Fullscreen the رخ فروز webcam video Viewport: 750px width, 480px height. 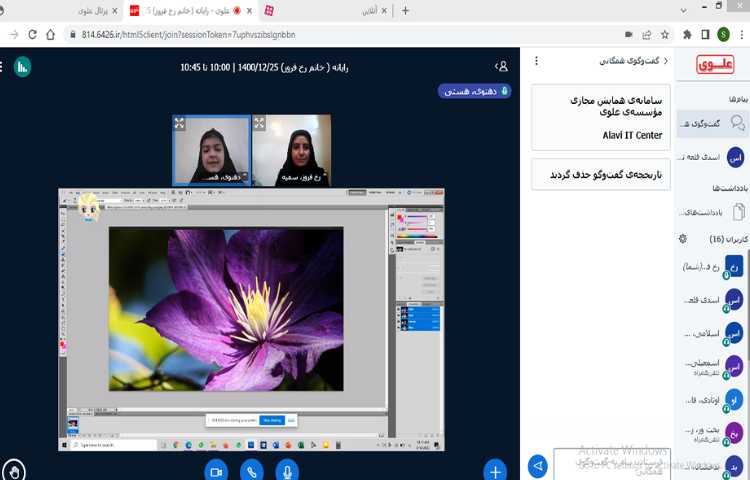tap(259, 123)
